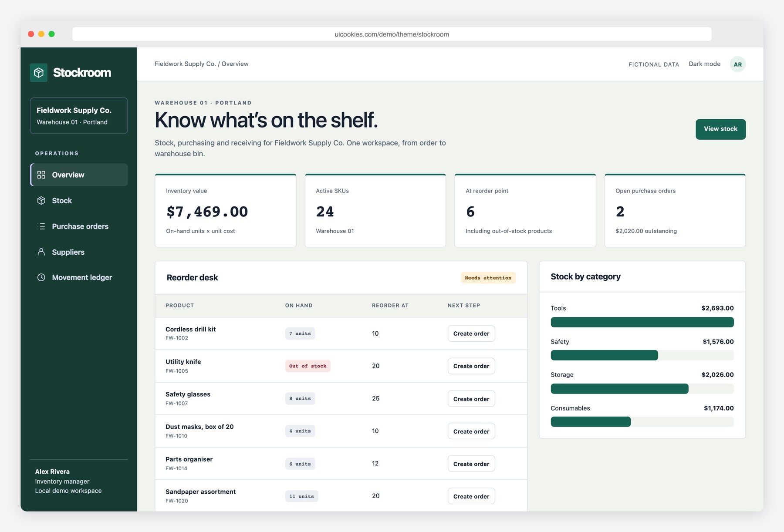Open the Active SKUs card

point(375,211)
